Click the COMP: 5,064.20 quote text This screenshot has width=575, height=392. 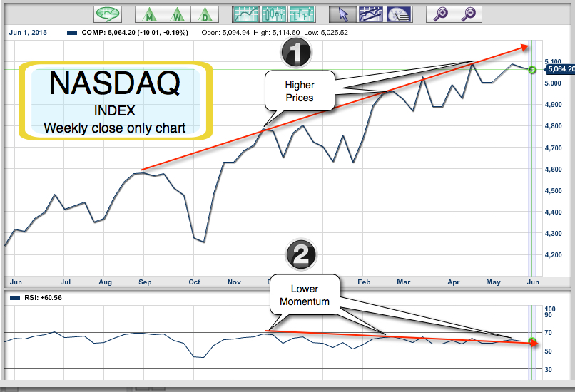coord(135,33)
